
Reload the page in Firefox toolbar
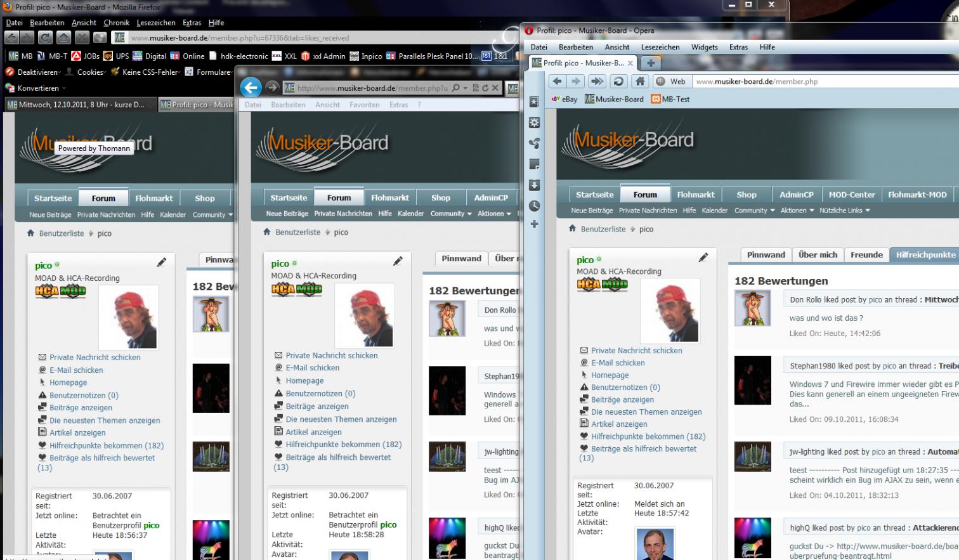click(x=45, y=38)
